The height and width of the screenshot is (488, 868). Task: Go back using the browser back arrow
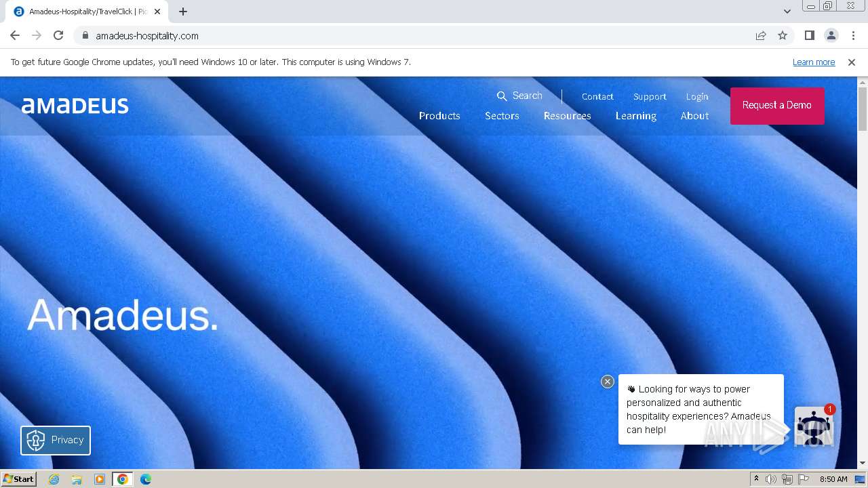click(x=15, y=35)
